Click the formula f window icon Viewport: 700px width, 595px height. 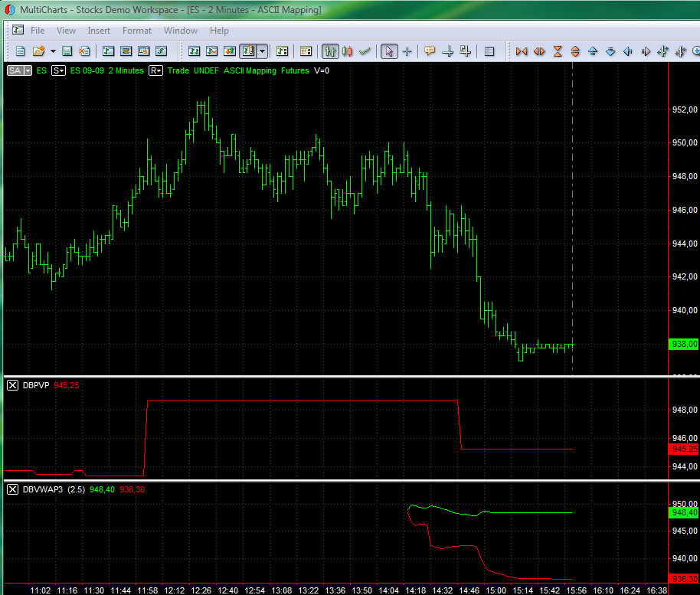[x=161, y=51]
